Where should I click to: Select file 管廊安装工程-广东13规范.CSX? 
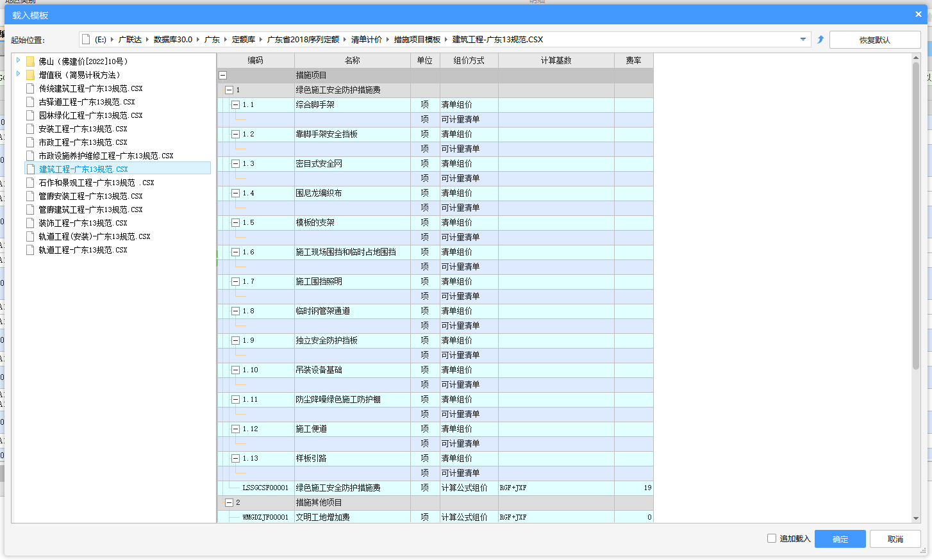click(x=90, y=196)
